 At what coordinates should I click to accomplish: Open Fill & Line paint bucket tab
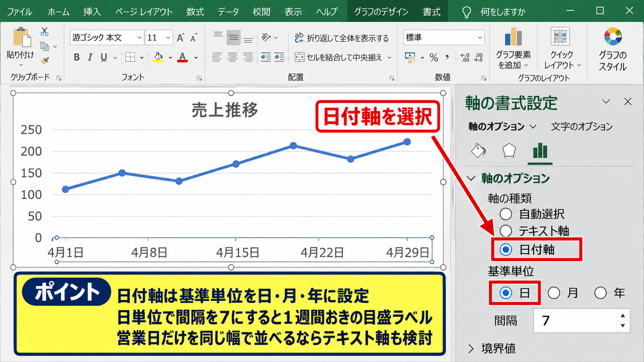(x=478, y=150)
